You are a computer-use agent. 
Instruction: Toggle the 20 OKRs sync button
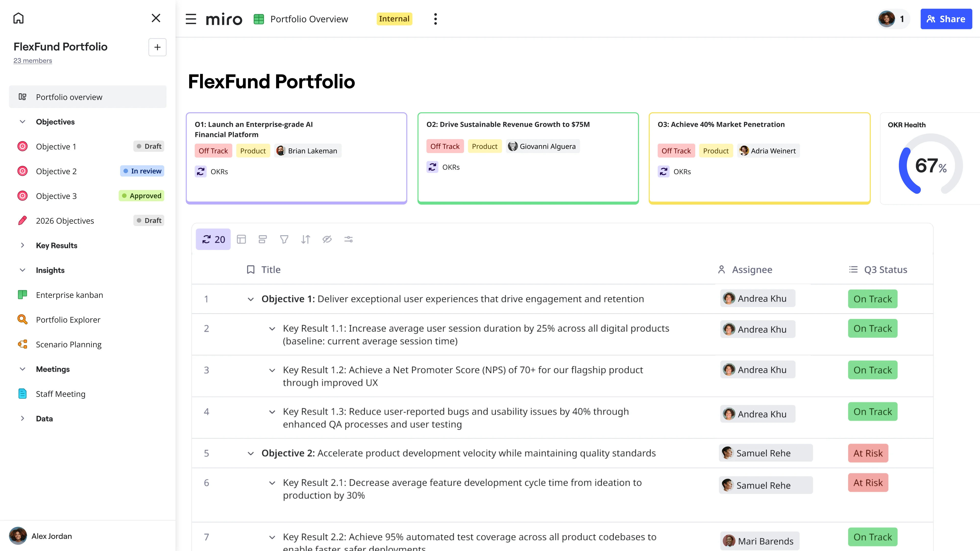click(x=213, y=239)
